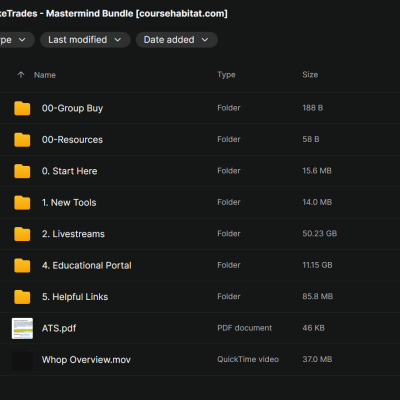Viewport: 400px width, 400px height.
Task: Click the QuickTime video type label
Action: pos(248,359)
